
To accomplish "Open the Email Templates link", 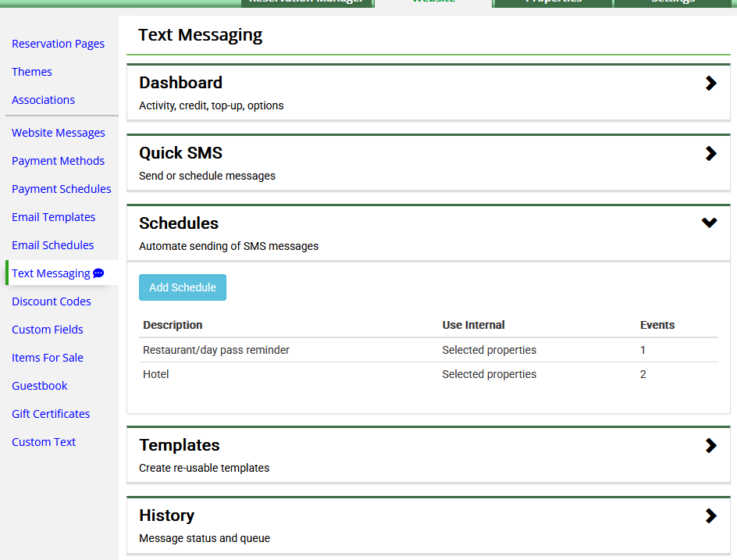I will tap(53, 217).
